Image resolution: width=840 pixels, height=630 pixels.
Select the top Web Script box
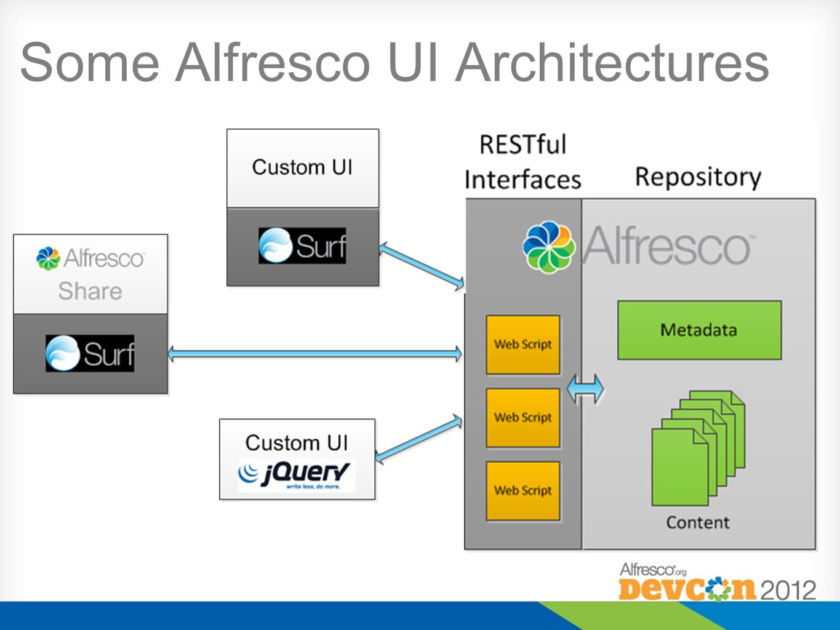[523, 345]
